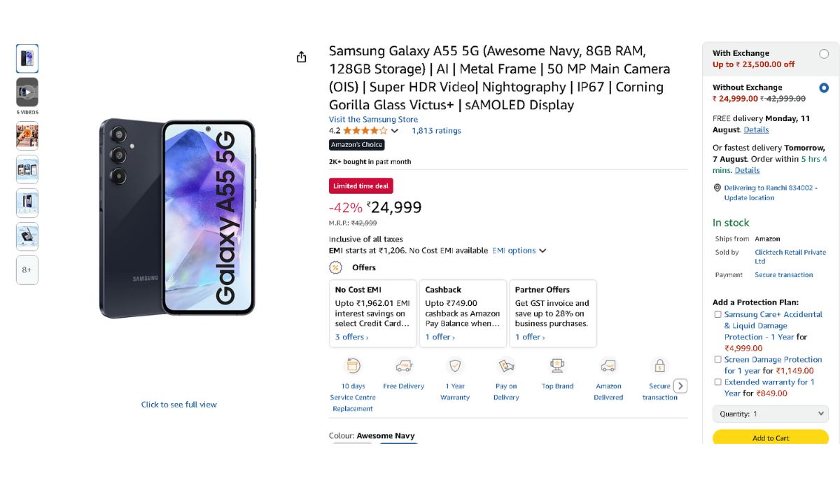Open the Quantity dropdown
The image size is (840, 504).
(x=771, y=414)
